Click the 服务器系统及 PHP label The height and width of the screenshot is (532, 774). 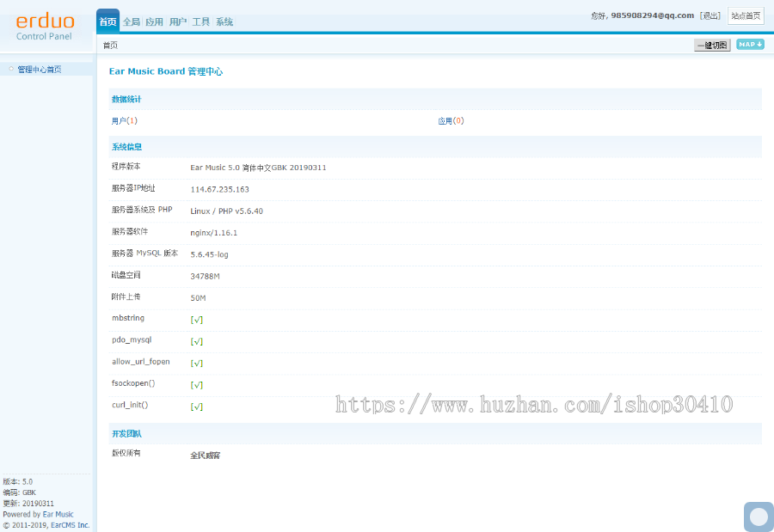tap(142, 210)
